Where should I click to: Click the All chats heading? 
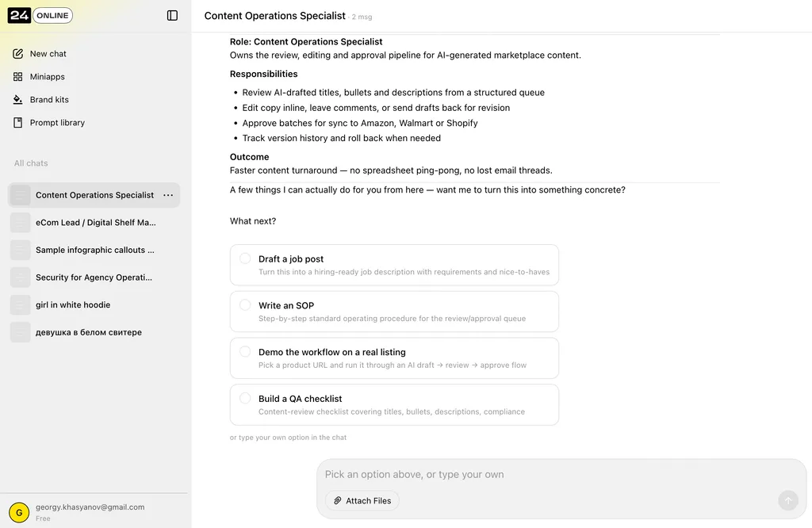click(x=31, y=163)
